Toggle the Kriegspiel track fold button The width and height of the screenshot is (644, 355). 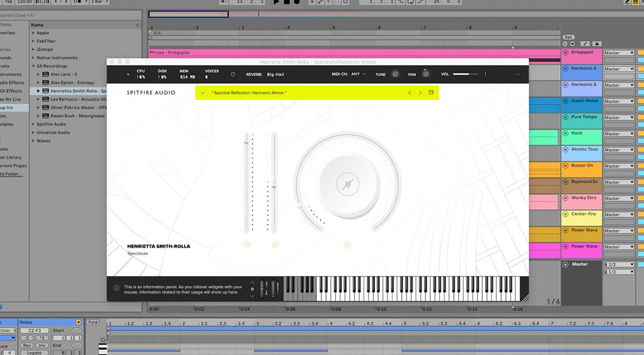tap(565, 53)
